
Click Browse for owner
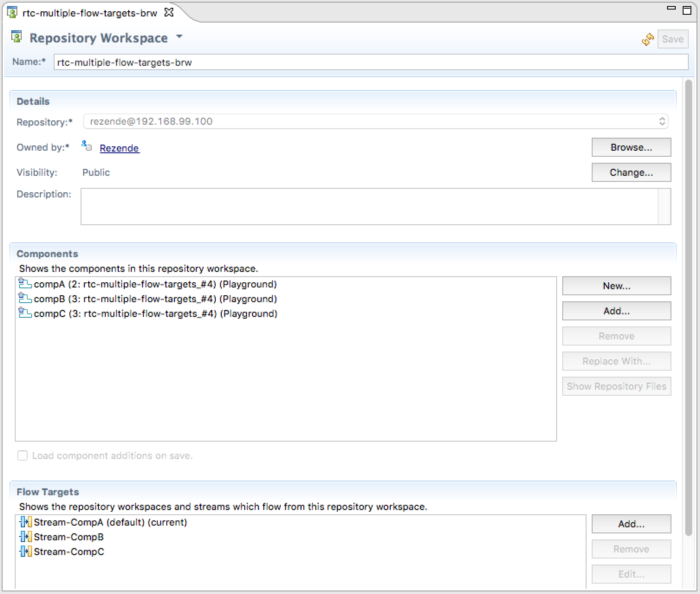[631, 147]
